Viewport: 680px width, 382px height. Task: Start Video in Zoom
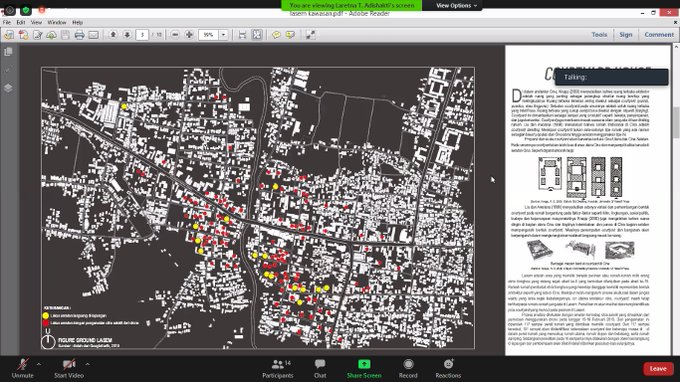point(69,369)
